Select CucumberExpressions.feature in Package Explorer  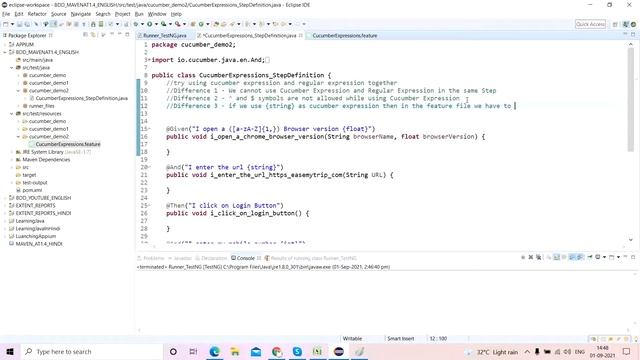tap(68, 144)
